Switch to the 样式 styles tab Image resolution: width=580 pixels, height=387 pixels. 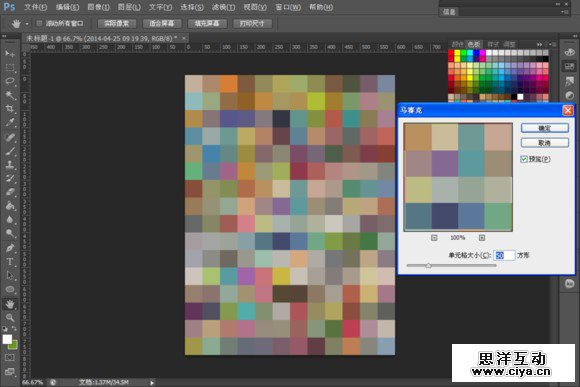(493, 44)
